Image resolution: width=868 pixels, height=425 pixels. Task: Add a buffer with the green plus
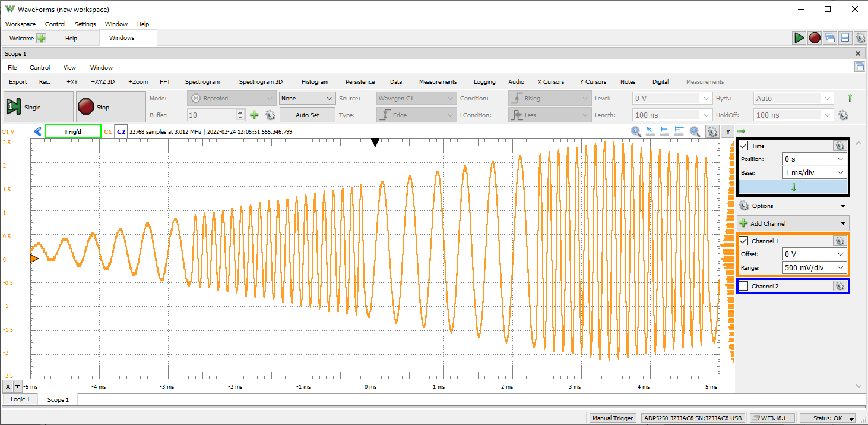coord(254,115)
